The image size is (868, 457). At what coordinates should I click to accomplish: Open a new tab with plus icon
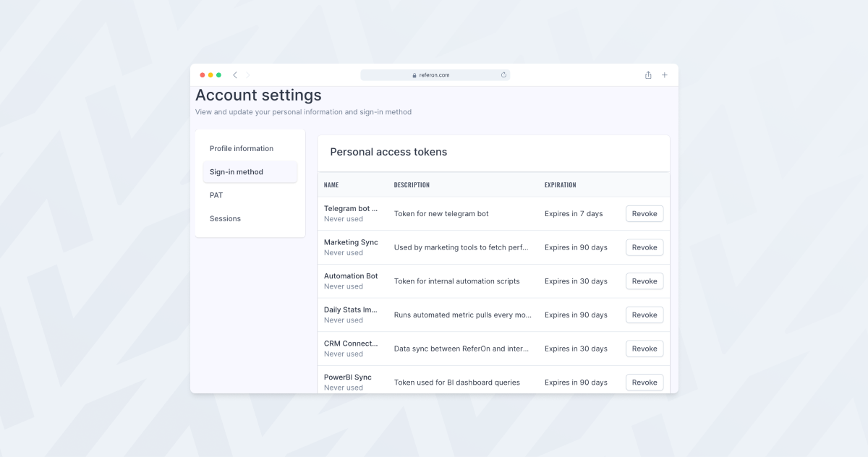[665, 75]
